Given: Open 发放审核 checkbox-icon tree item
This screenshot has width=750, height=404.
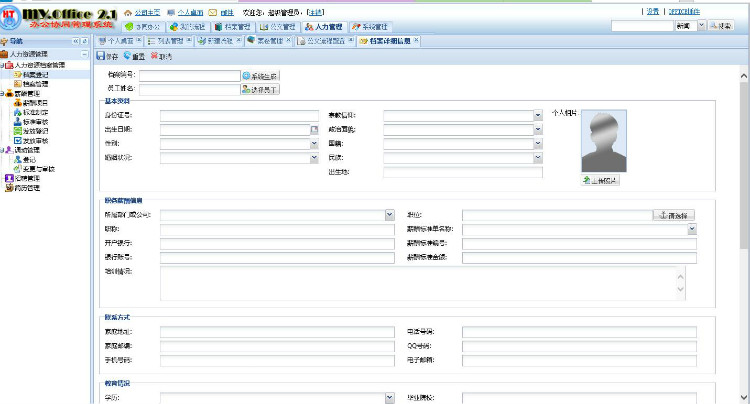Looking at the screenshot, I should pyautogui.click(x=31, y=141).
